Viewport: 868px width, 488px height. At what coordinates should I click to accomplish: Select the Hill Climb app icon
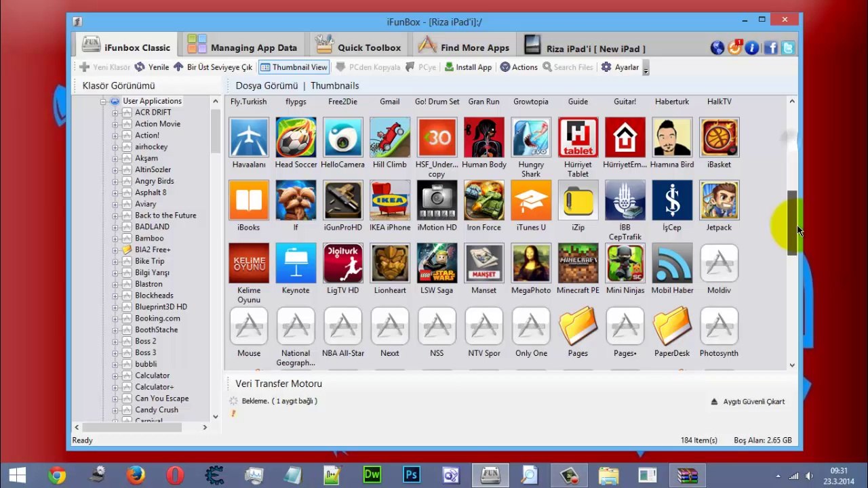(390, 138)
